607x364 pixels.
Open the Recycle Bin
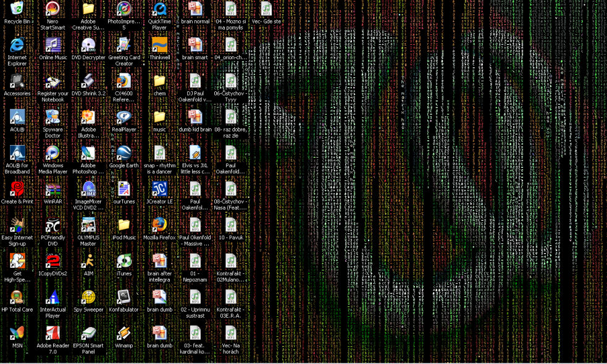[17, 9]
